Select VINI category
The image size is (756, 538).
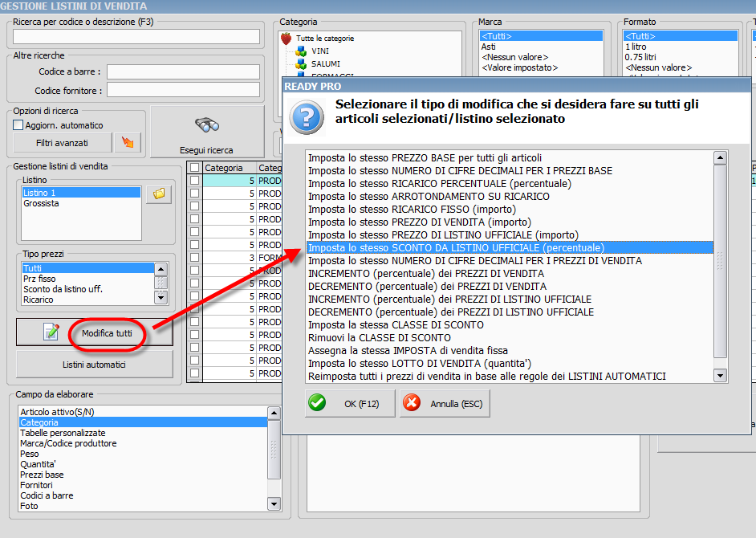[320, 51]
